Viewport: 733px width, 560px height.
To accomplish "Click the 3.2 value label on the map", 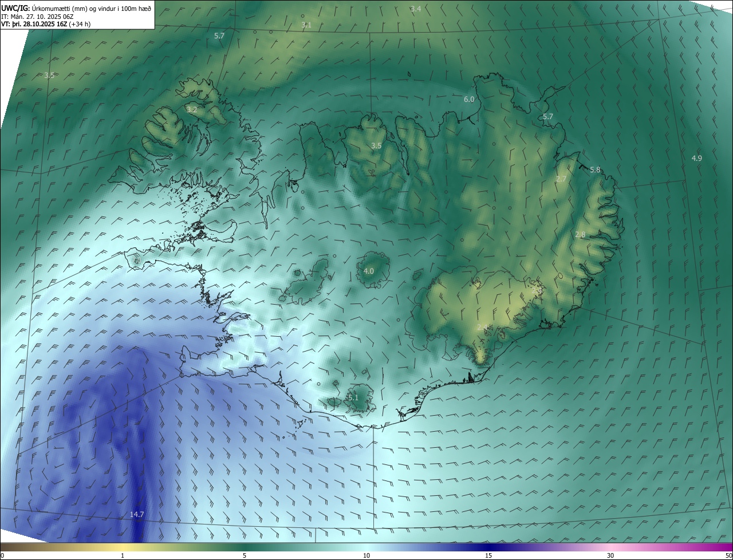I will pos(192,110).
